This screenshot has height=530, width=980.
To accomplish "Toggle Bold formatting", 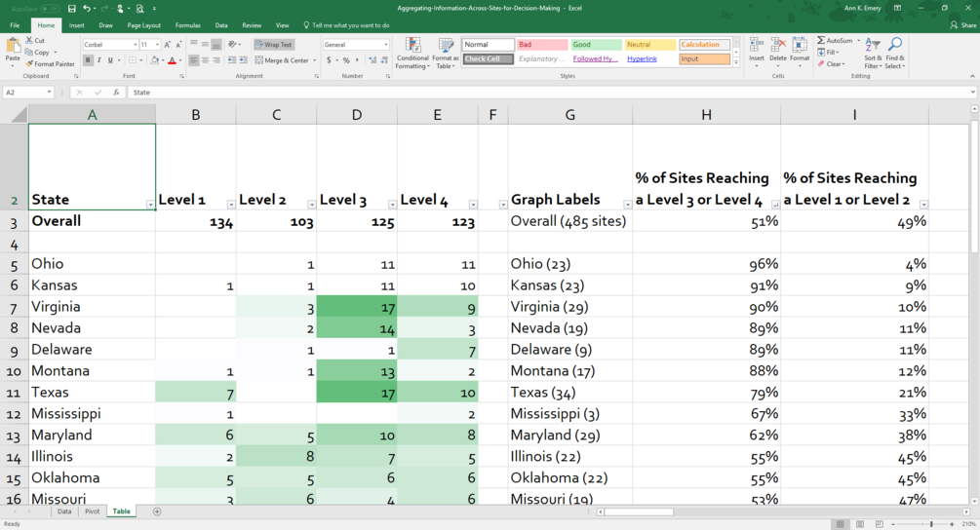I will click(88, 60).
